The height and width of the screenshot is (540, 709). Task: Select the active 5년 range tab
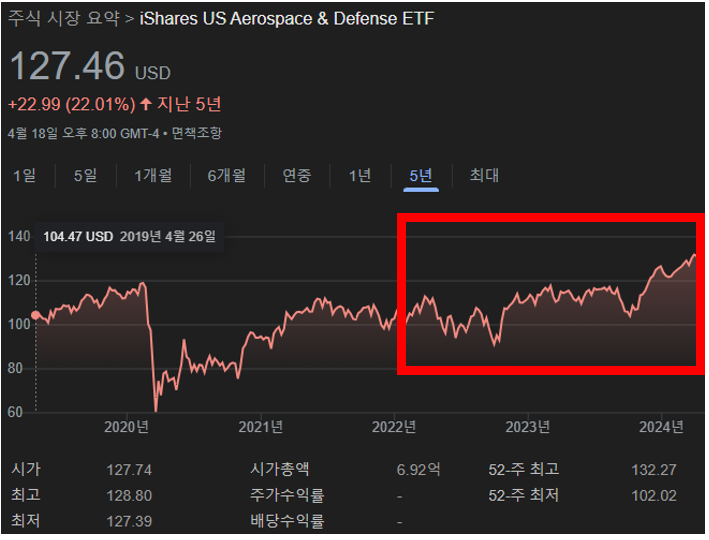421,175
